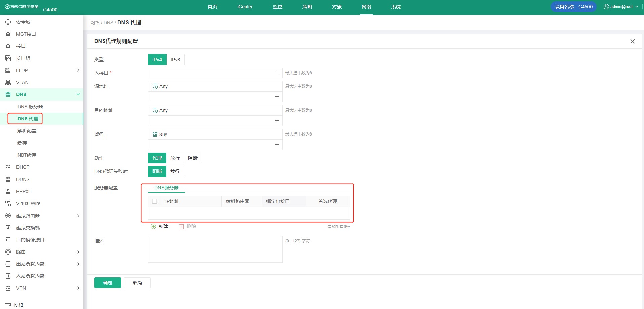Close the DNS代理规则配置 panel
The image size is (644, 309).
tap(633, 41)
